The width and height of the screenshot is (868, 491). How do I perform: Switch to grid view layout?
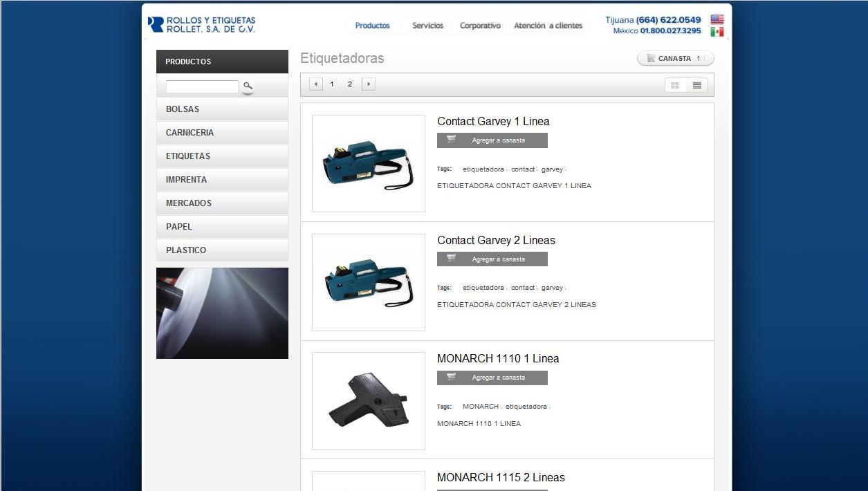675,85
